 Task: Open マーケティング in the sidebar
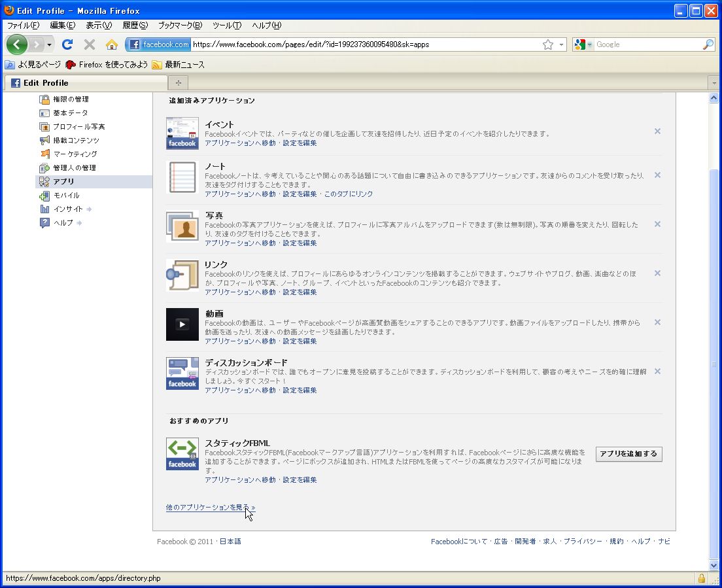coord(68,154)
